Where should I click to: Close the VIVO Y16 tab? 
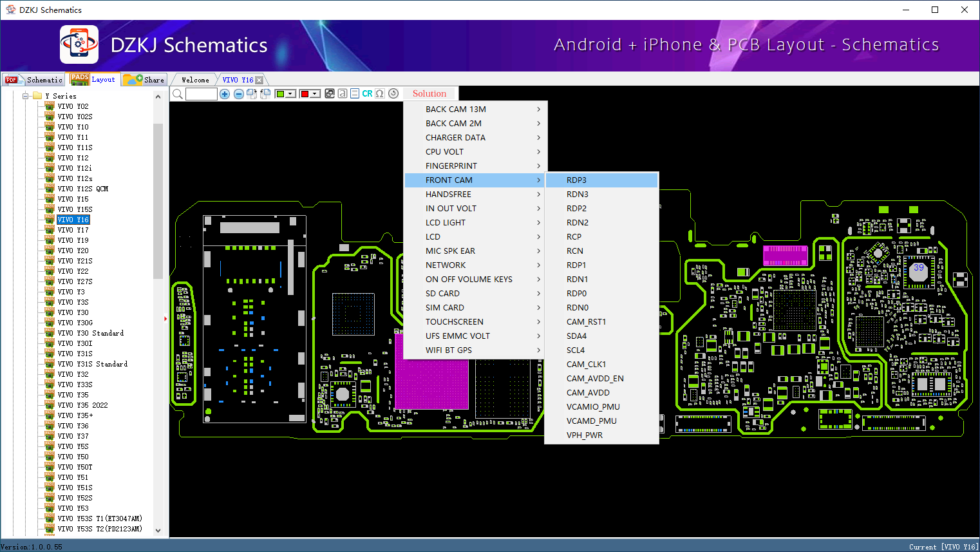(259, 80)
